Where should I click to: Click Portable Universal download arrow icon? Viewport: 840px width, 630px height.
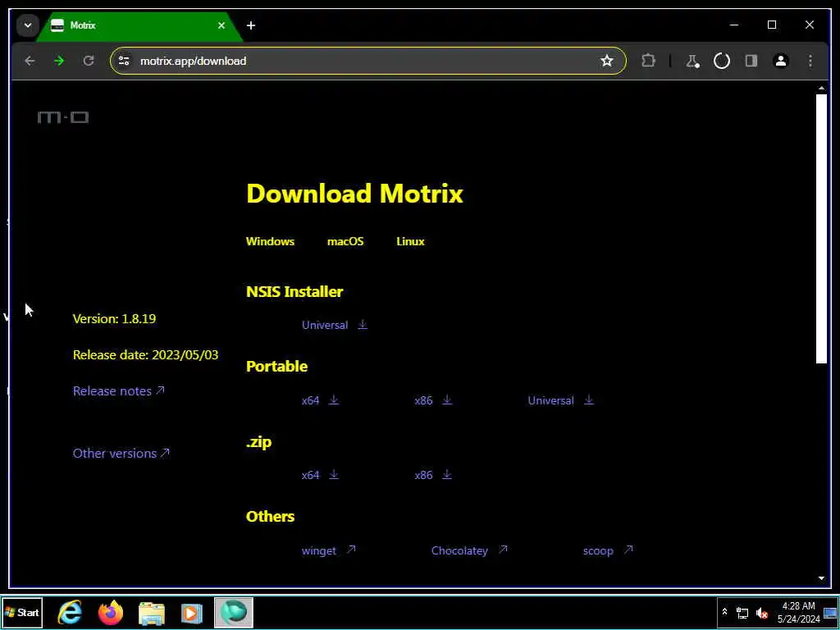point(589,399)
